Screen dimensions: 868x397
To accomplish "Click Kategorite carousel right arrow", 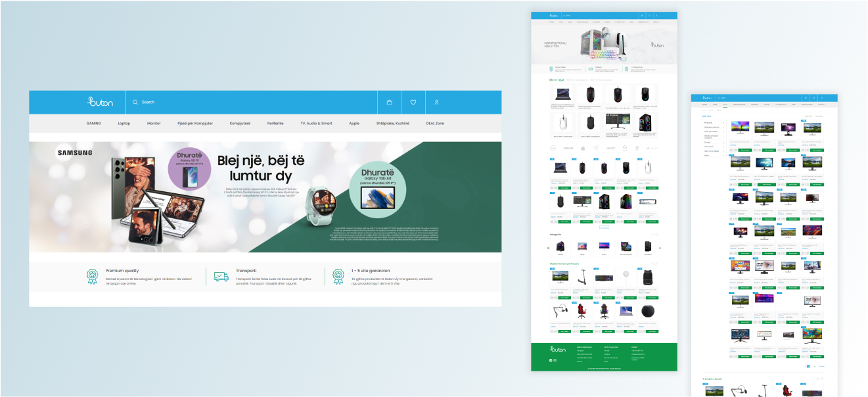I will click(660, 248).
